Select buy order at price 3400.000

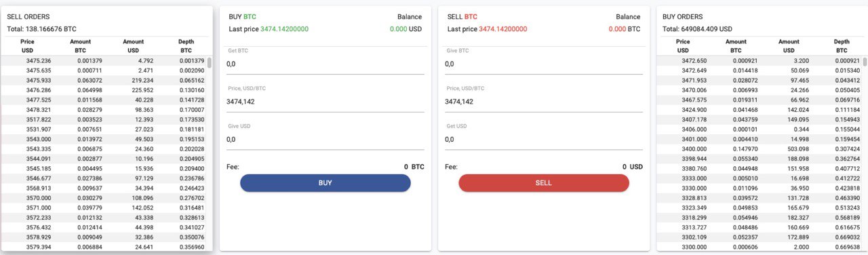(759, 149)
